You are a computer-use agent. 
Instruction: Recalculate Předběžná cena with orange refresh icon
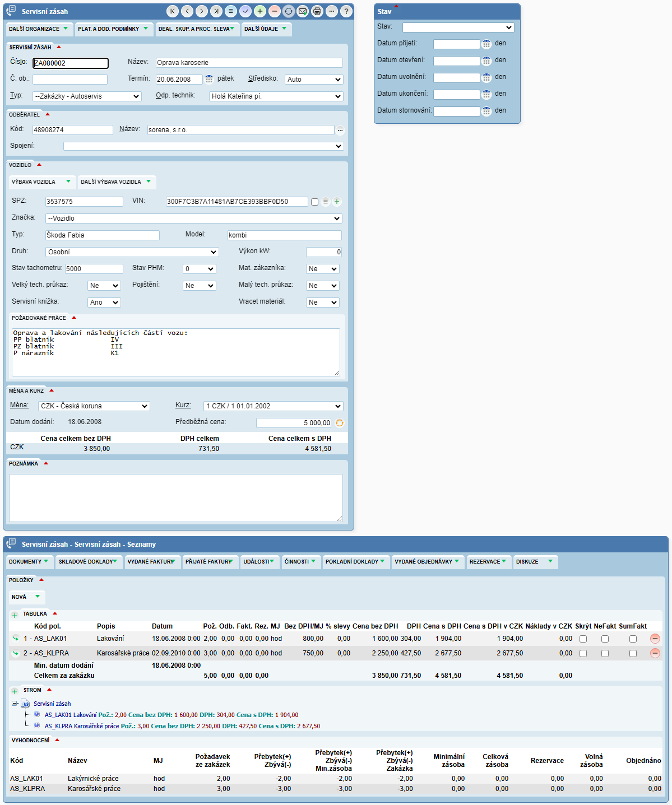[339, 423]
